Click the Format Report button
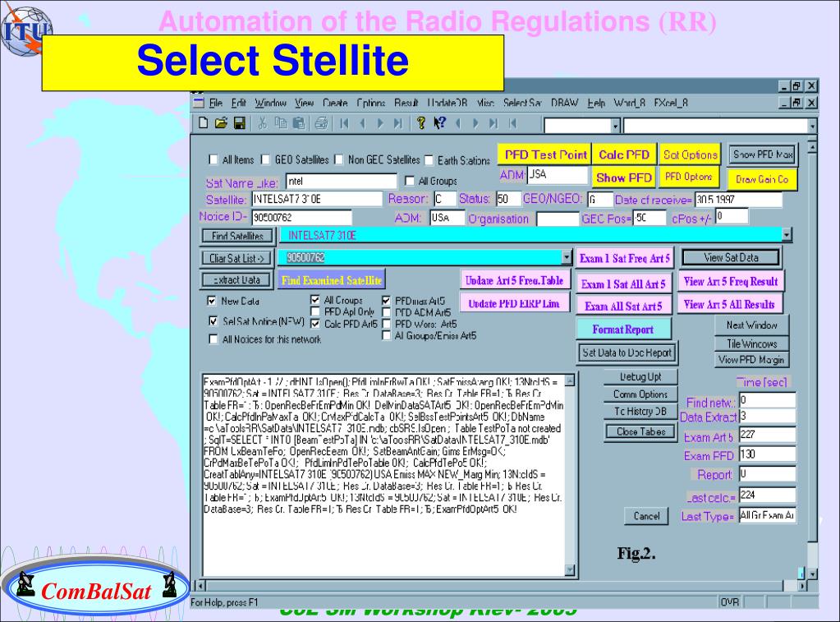840x622 pixels. (x=623, y=329)
